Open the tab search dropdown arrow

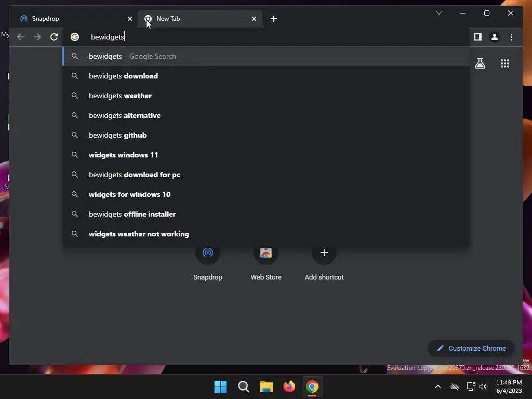(x=438, y=13)
